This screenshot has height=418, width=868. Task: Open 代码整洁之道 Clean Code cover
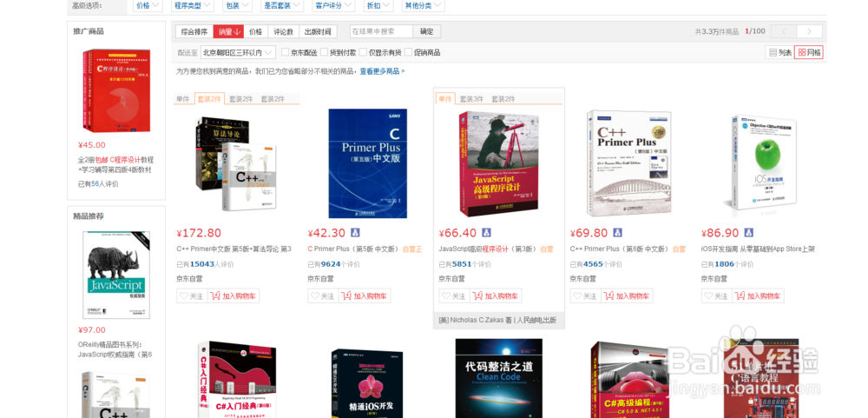point(499,378)
